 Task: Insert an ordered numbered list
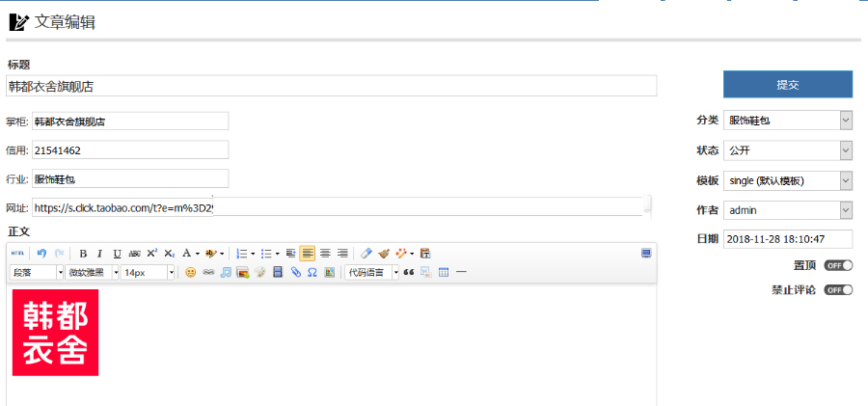[241, 254]
